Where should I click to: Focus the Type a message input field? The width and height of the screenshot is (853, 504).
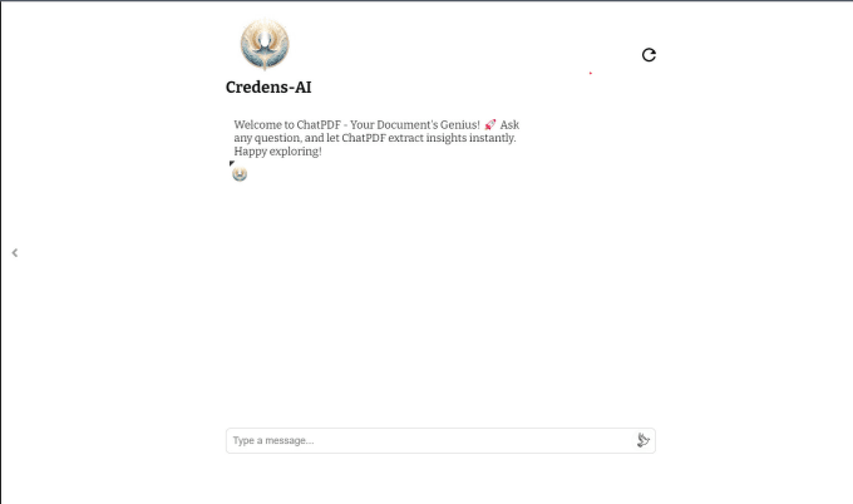[x=440, y=441]
